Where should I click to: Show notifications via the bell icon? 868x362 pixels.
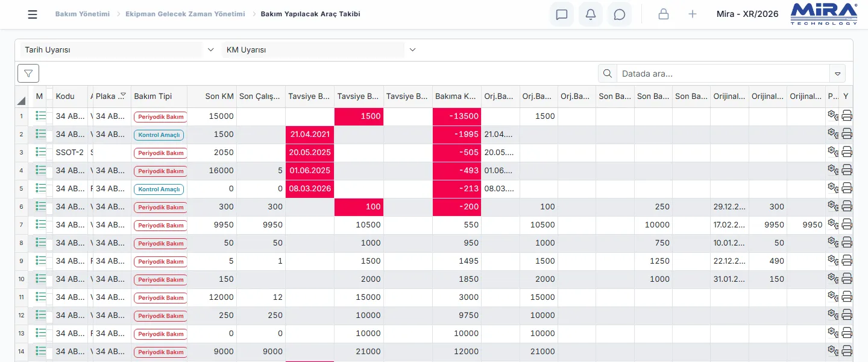pyautogui.click(x=591, y=14)
